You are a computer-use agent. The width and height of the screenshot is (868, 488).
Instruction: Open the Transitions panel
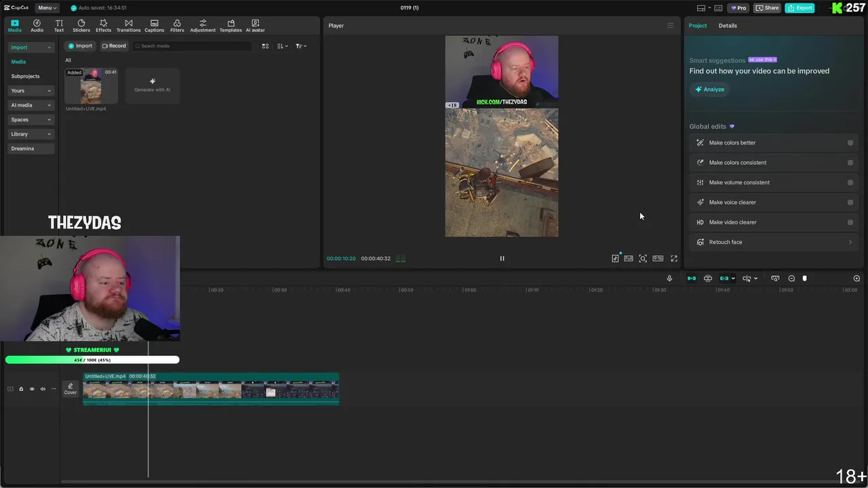click(128, 26)
